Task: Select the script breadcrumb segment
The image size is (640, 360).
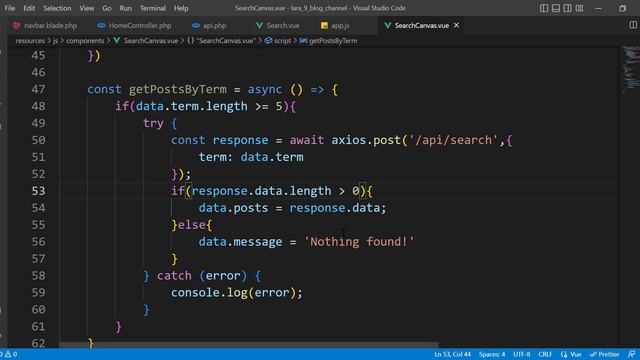Action: [278, 41]
